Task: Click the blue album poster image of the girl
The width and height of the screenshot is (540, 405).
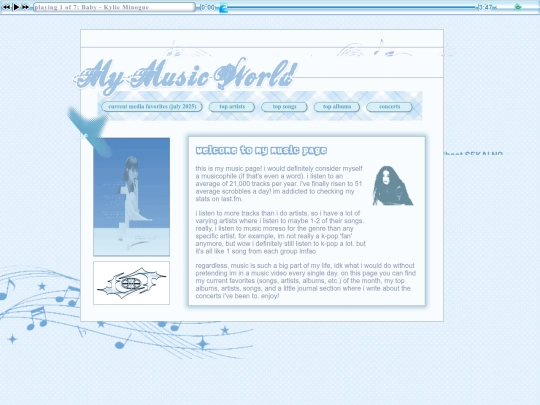Action: [132, 197]
